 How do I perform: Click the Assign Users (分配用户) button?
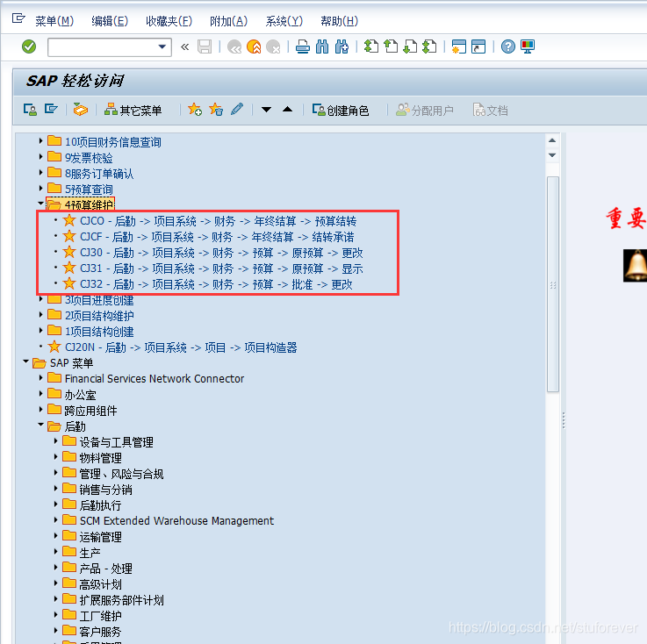pyautogui.click(x=425, y=110)
